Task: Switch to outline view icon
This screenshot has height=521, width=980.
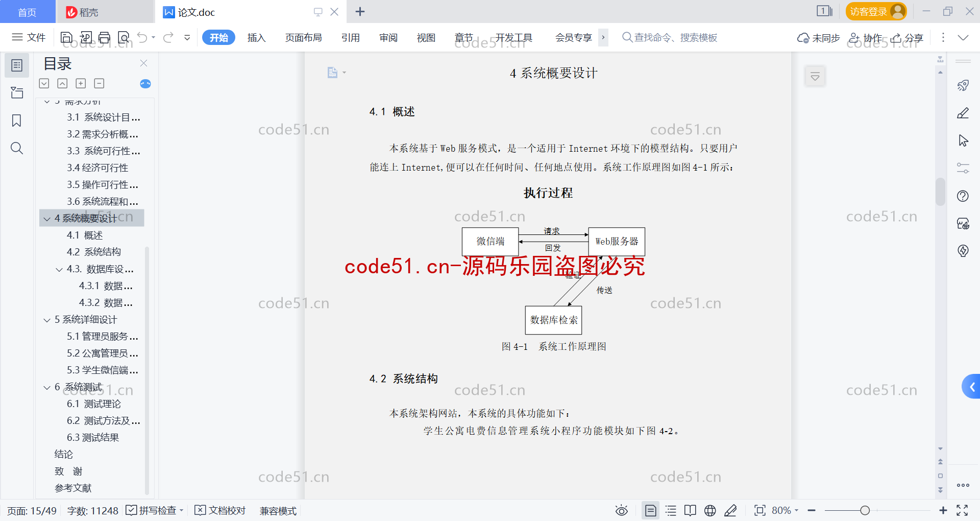Action: (671, 511)
